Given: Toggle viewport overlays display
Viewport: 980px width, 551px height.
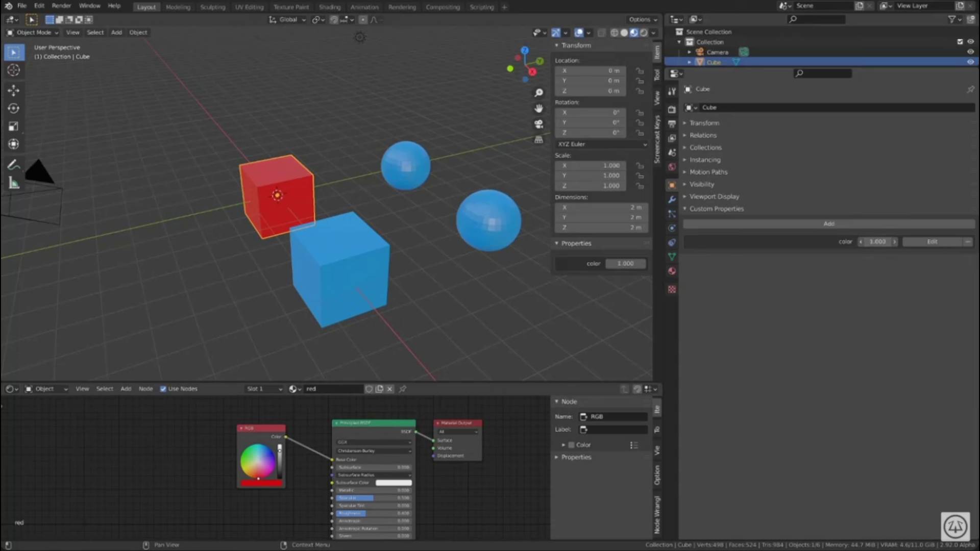Looking at the screenshot, I should coord(579,33).
